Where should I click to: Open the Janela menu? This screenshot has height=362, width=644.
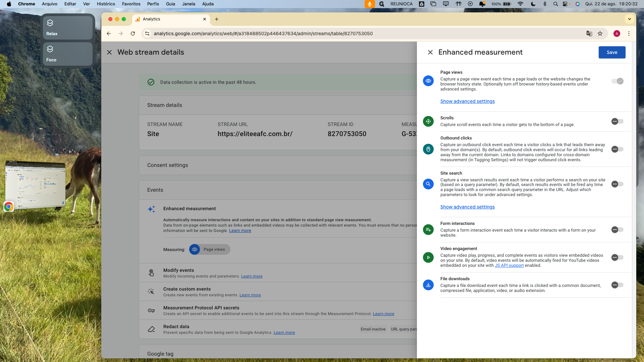pyautogui.click(x=189, y=4)
